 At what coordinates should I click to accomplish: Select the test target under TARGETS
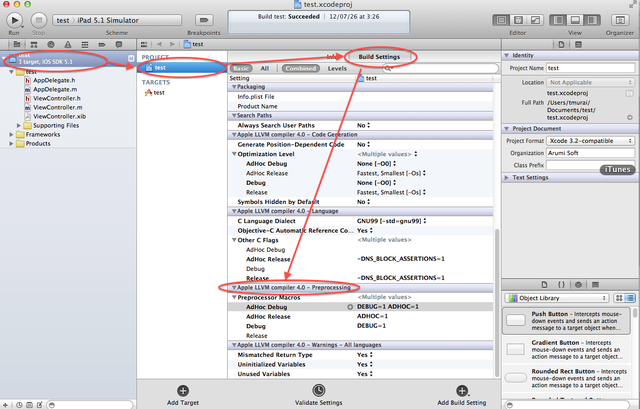point(155,93)
